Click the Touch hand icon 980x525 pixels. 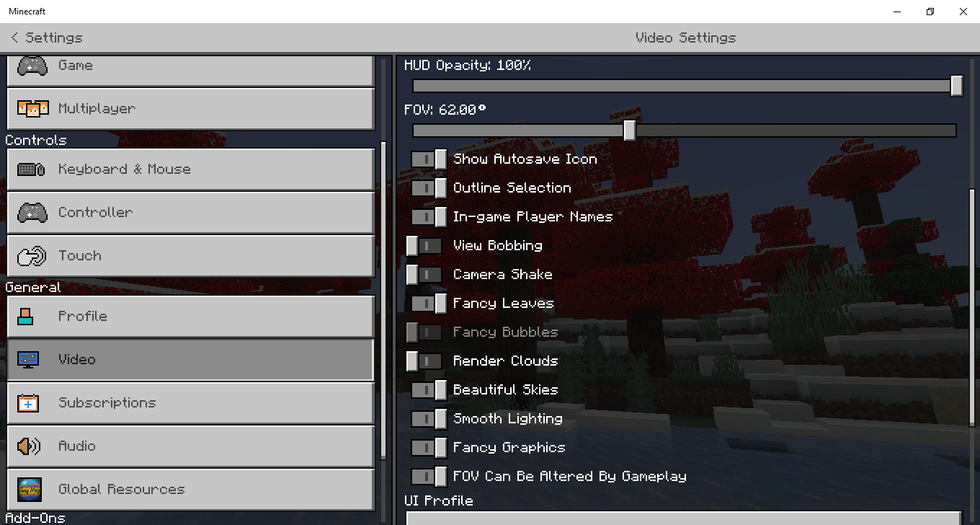[x=32, y=256]
